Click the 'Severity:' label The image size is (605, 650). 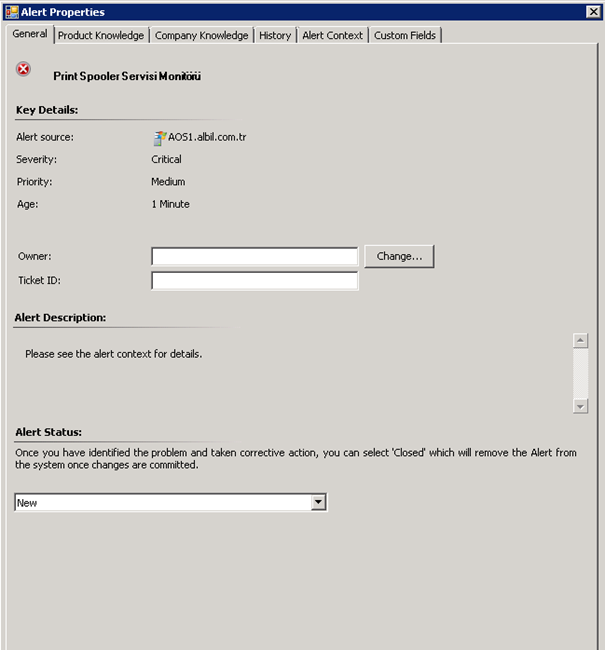click(36, 160)
